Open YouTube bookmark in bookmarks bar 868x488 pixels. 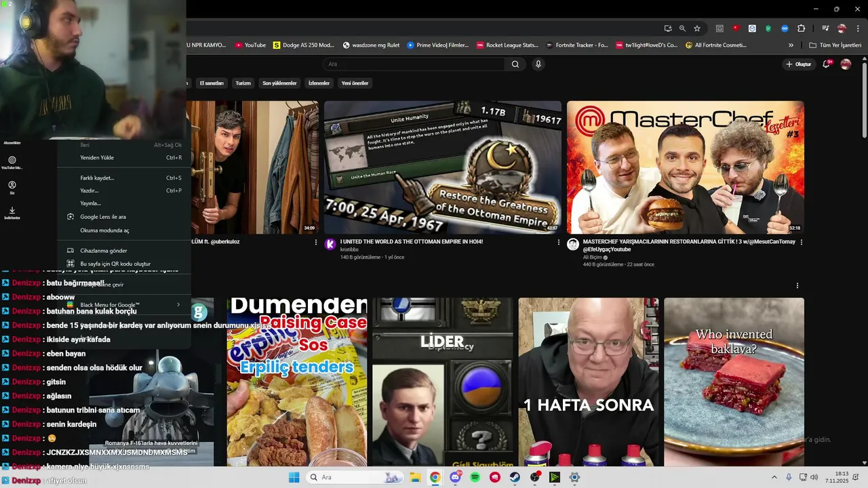[250, 45]
